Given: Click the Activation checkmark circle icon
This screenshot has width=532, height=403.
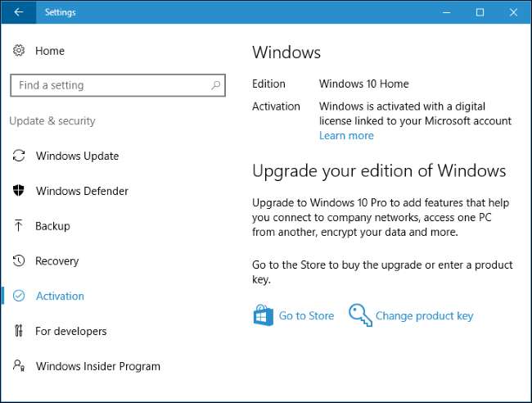Looking at the screenshot, I should point(19,296).
